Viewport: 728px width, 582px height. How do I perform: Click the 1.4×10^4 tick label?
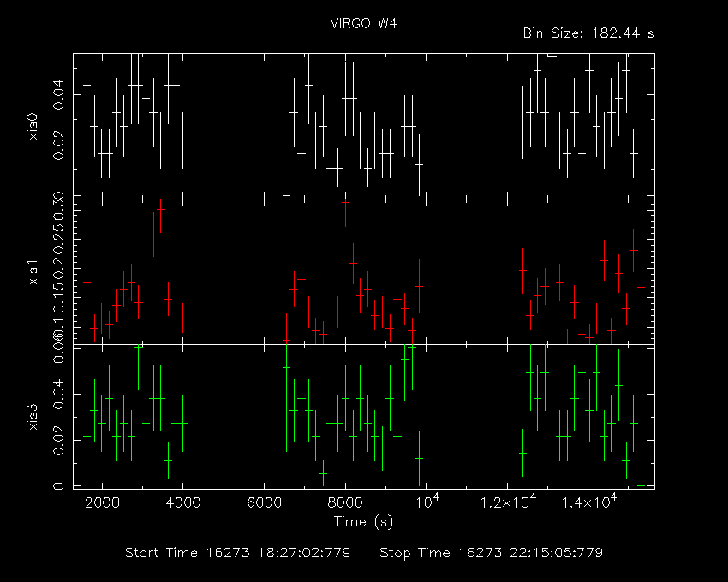coord(589,502)
